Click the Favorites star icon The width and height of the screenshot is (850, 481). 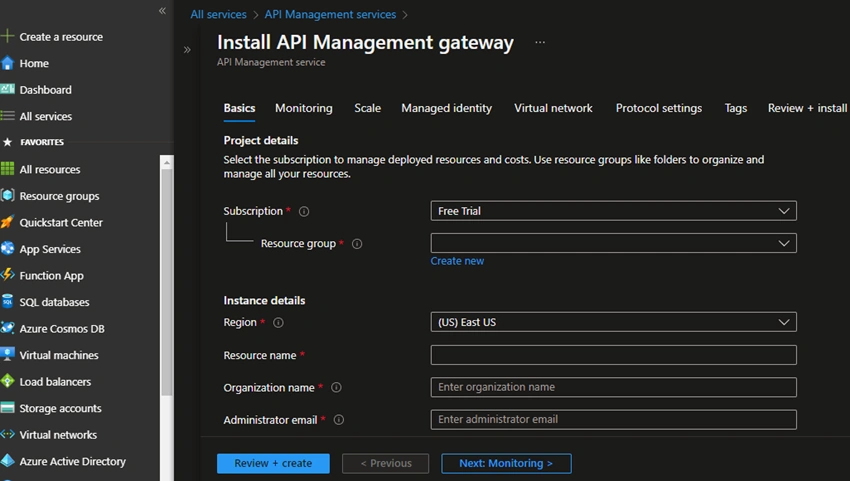tap(8, 142)
